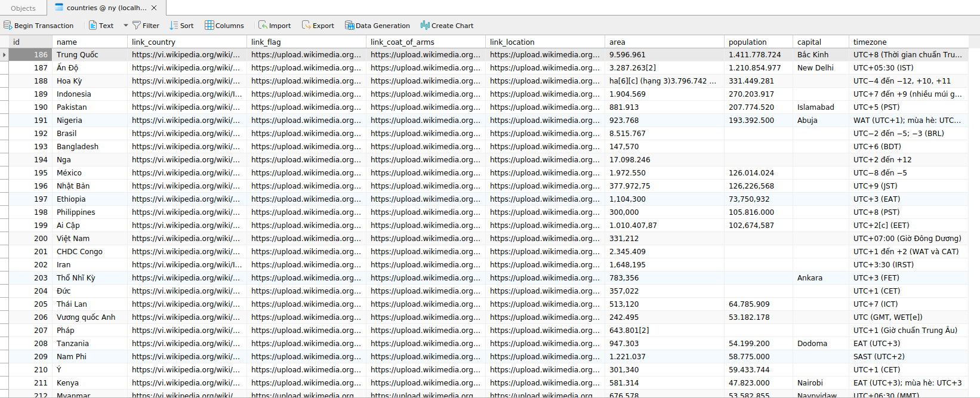
Task: Select the name cell Pakistan
Action: (90, 107)
